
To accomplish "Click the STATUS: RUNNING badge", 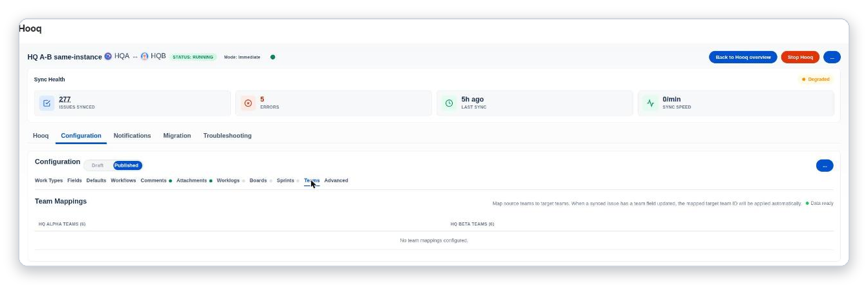I will pyautogui.click(x=193, y=57).
